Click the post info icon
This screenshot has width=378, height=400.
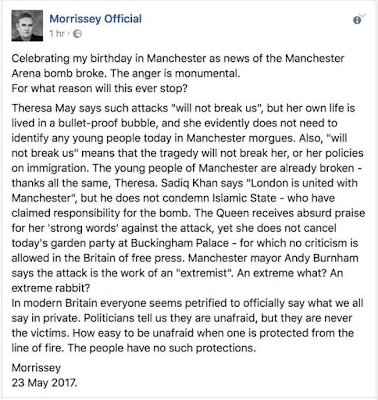(x=357, y=20)
